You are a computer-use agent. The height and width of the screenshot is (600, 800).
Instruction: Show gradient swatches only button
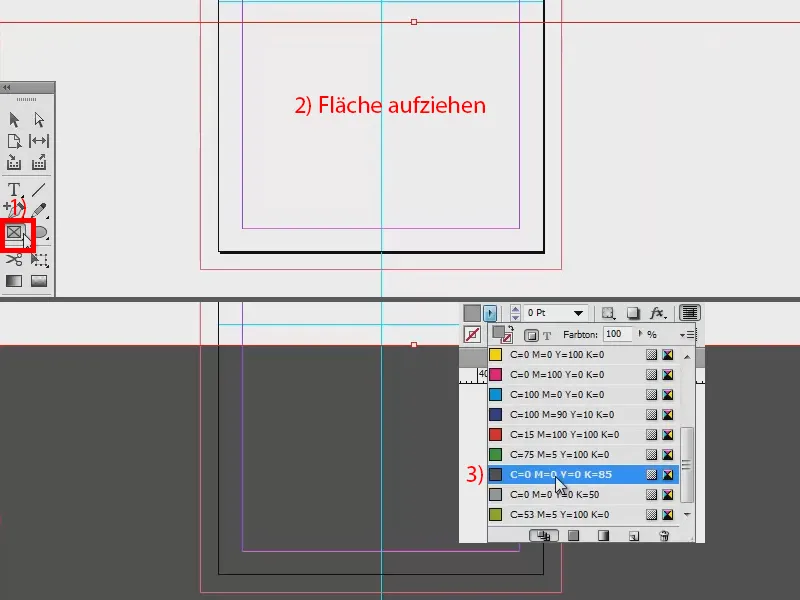click(x=603, y=535)
